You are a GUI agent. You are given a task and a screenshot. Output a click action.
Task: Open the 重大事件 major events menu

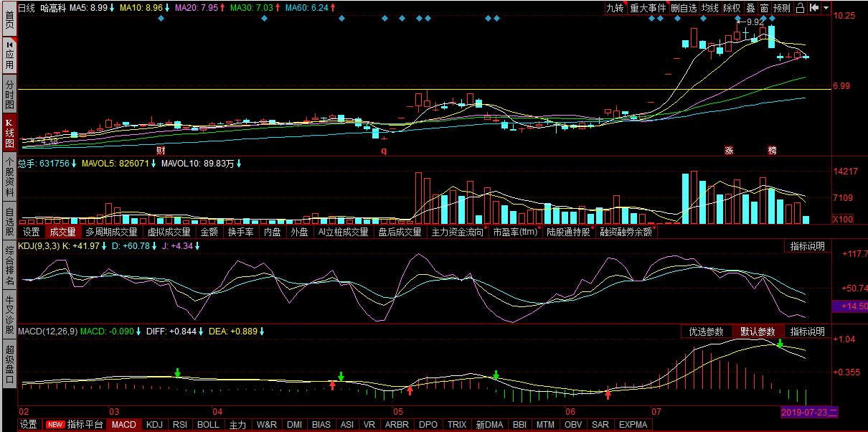[x=648, y=8]
